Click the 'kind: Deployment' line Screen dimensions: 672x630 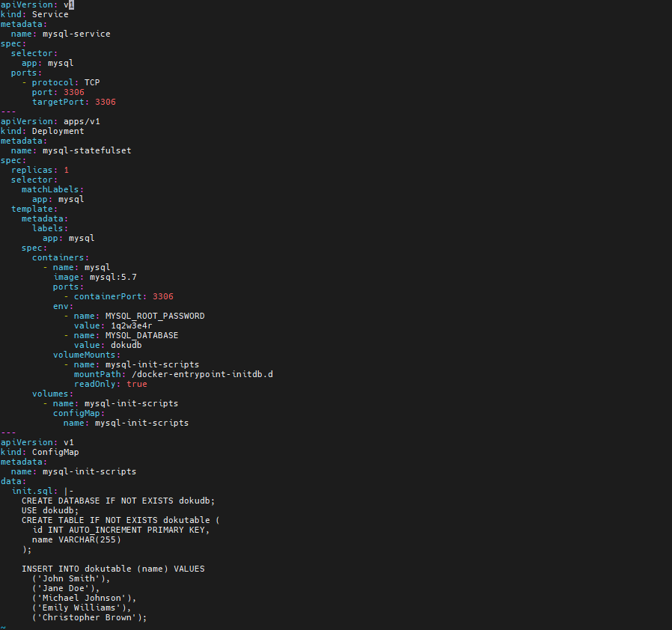point(42,131)
